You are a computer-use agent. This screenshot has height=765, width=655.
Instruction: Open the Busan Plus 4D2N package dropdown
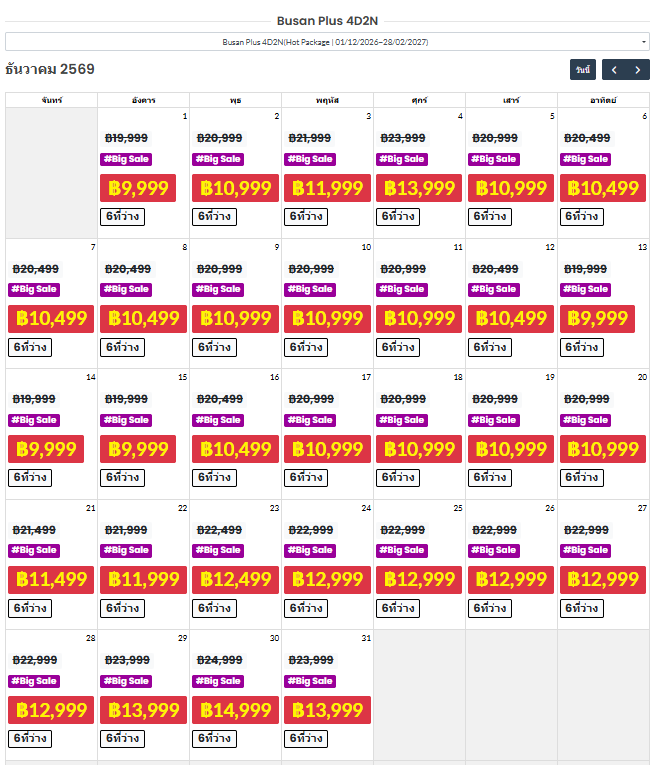pos(327,42)
